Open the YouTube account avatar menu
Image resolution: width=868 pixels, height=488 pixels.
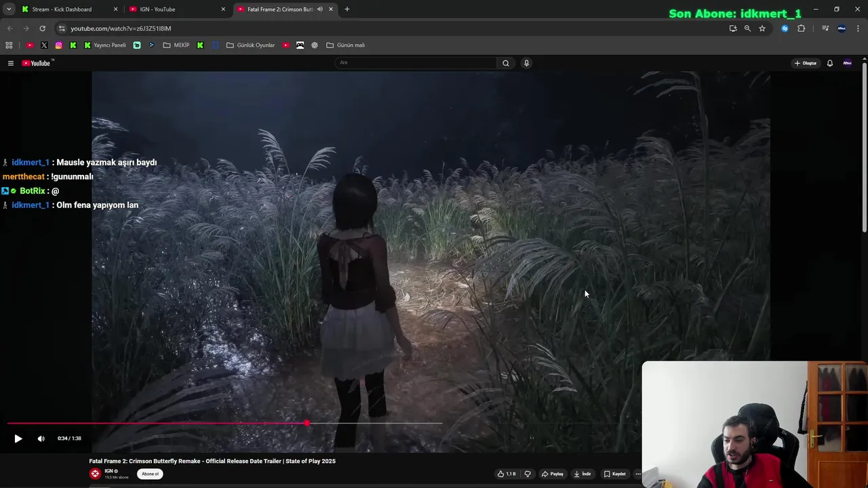click(x=847, y=63)
